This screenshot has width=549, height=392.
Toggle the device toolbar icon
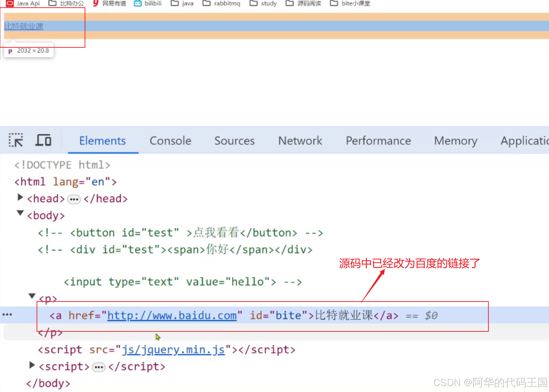(x=44, y=140)
